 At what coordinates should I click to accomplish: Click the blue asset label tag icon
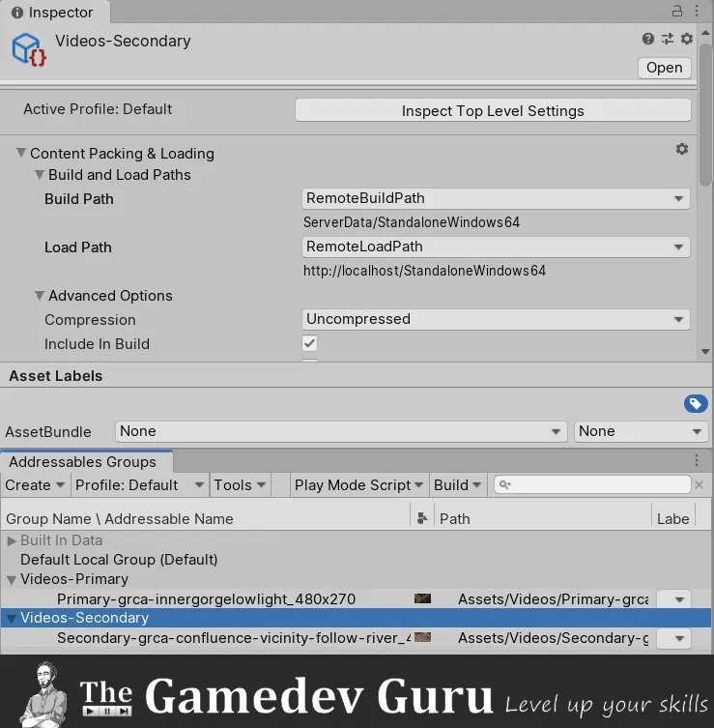pyautogui.click(x=695, y=403)
